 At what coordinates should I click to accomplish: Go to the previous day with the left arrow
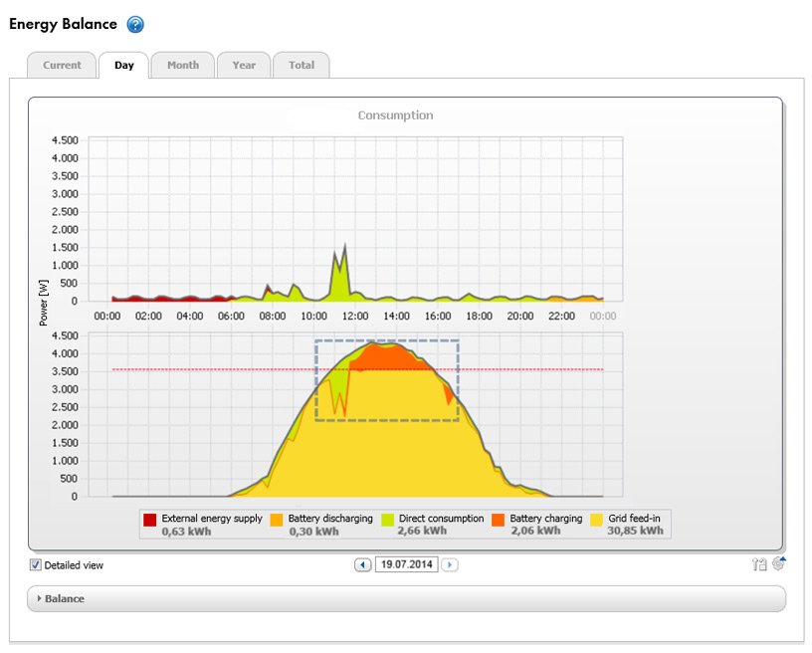(x=362, y=564)
